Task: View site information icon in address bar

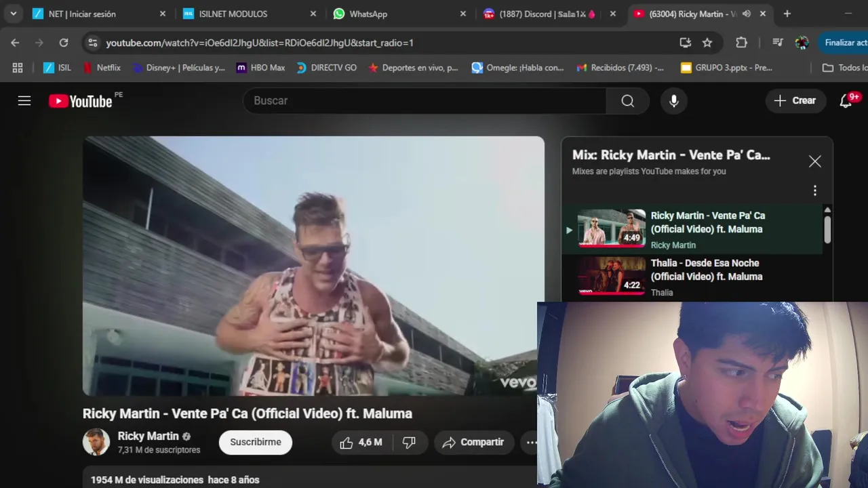Action: [x=93, y=43]
